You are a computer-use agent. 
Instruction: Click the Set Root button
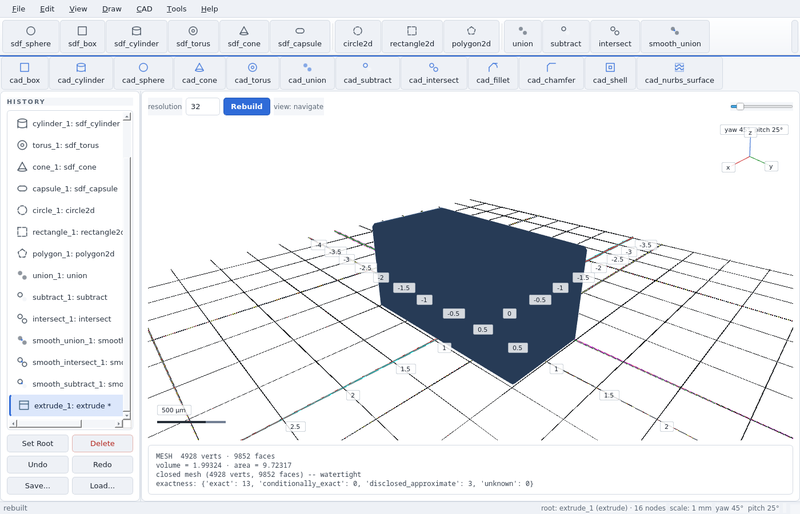pyautogui.click(x=38, y=444)
